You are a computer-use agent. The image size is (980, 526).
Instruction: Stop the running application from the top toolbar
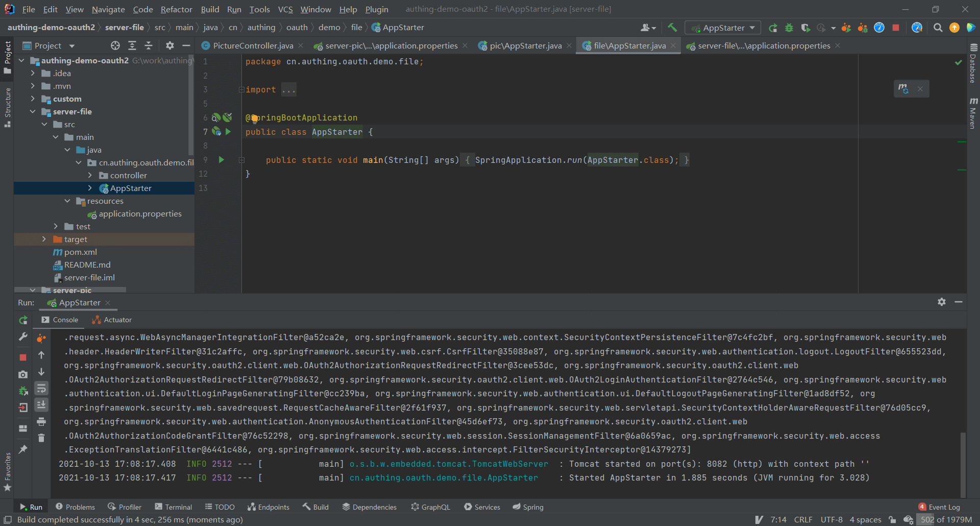coord(896,28)
